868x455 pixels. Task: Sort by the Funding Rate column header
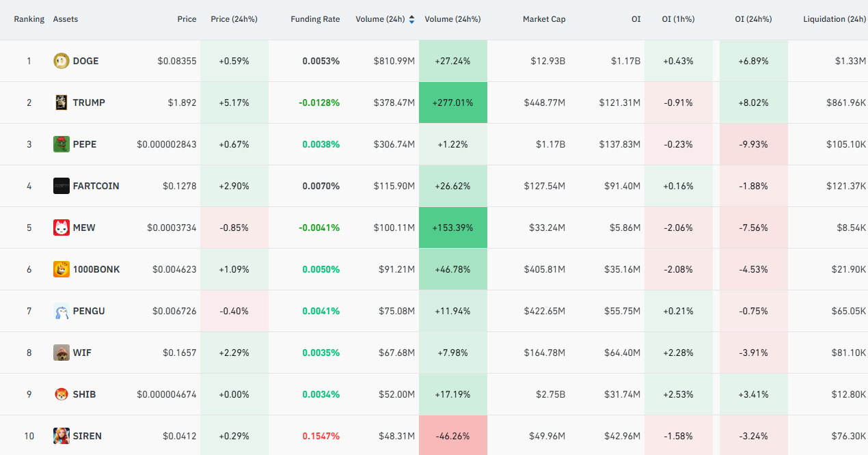click(x=315, y=19)
